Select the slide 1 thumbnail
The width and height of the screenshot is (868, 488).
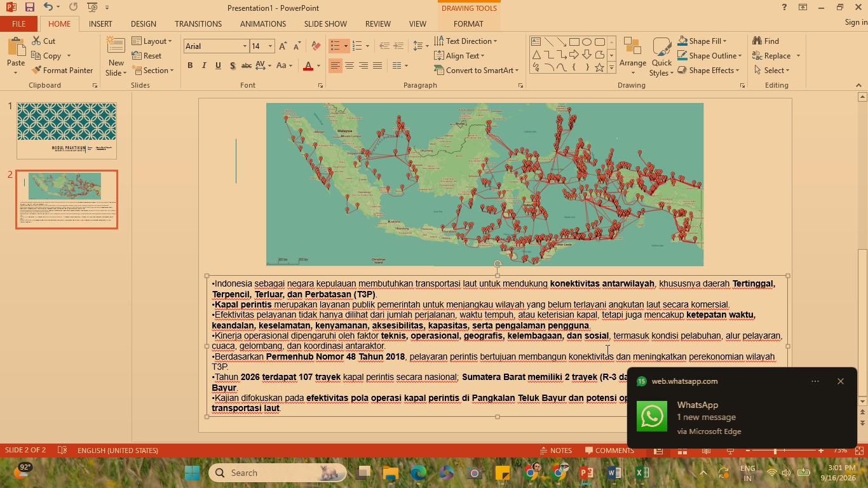pos(67,130)
